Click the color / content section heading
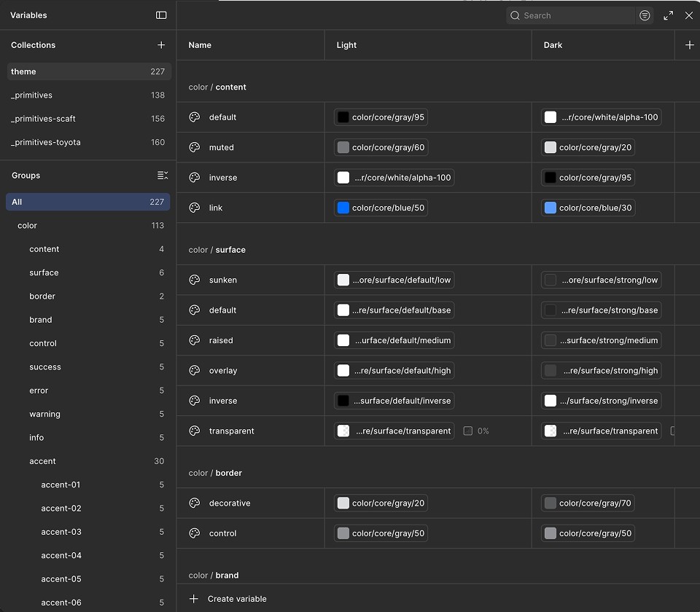The width and height of the screenshot is (700, 612). [217, 87]
